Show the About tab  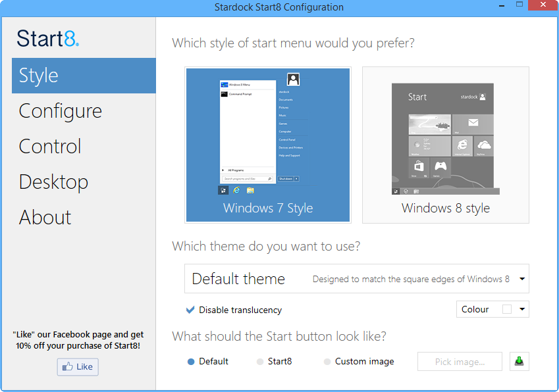(x=45, y=217)
